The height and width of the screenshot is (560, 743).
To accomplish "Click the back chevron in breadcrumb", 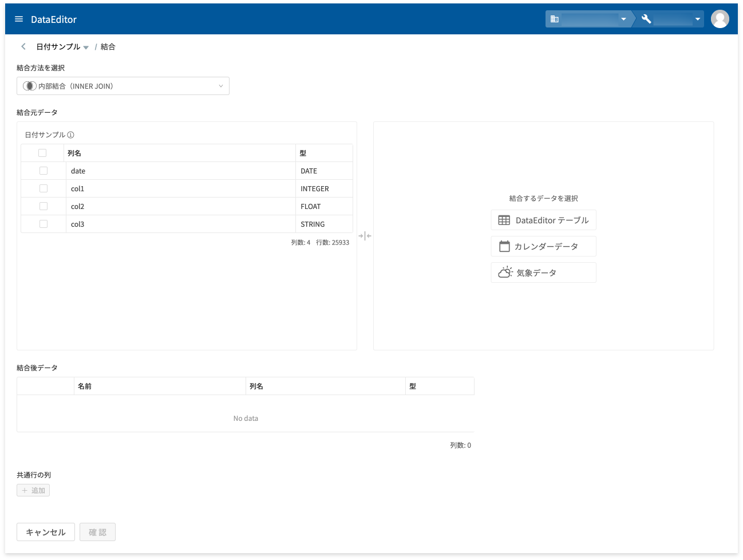I will (x=23, y=46).
